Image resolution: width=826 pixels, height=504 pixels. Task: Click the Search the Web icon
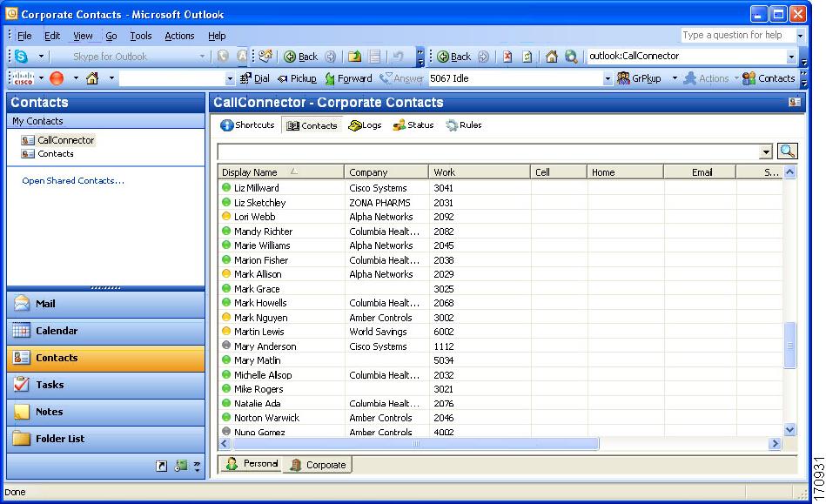coord(571,57)
